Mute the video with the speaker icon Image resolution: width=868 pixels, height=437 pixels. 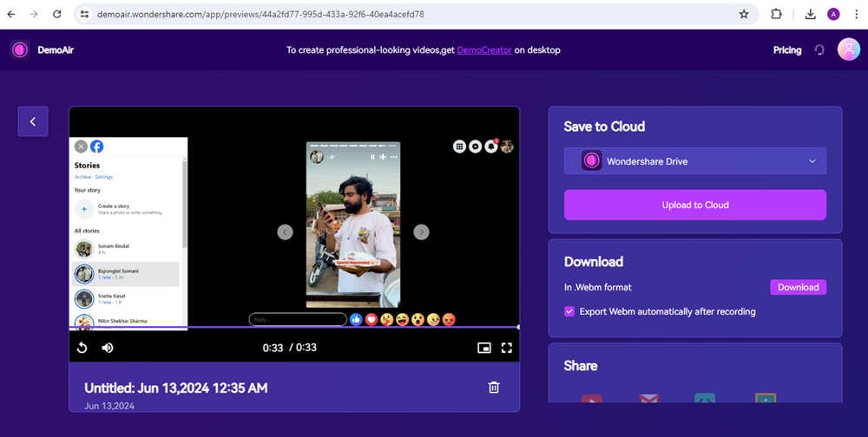[x=108, y=348]
